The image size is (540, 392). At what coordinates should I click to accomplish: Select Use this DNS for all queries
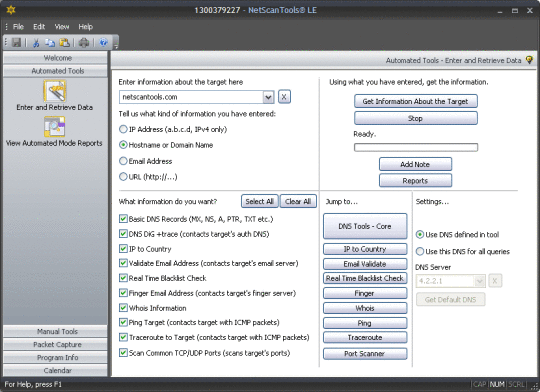[x=420, y=251]
